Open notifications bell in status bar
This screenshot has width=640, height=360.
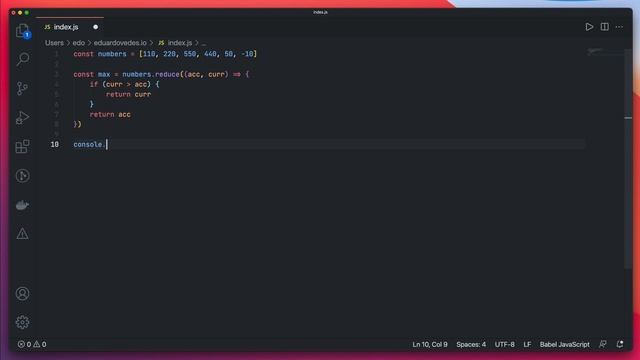(620, 344)
